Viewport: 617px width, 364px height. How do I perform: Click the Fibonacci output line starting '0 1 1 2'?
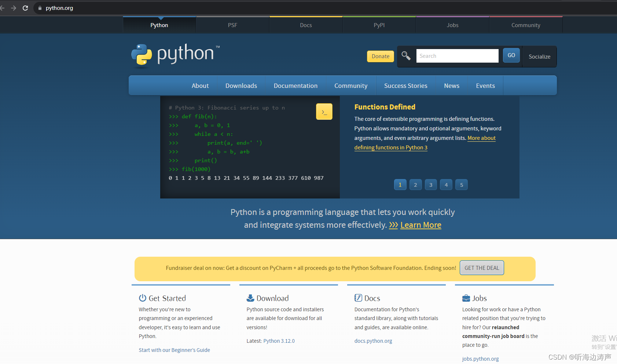[246, 178]
